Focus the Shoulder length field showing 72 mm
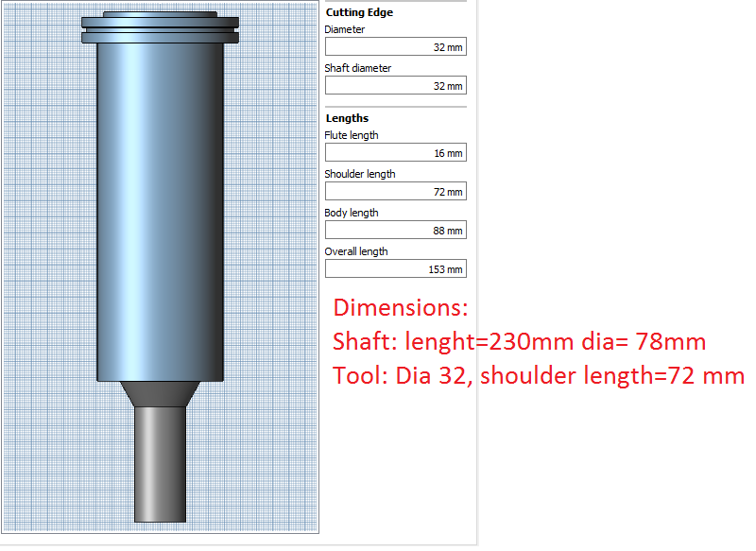This screenshot has width=756, height=551. [x=395, y=192]
